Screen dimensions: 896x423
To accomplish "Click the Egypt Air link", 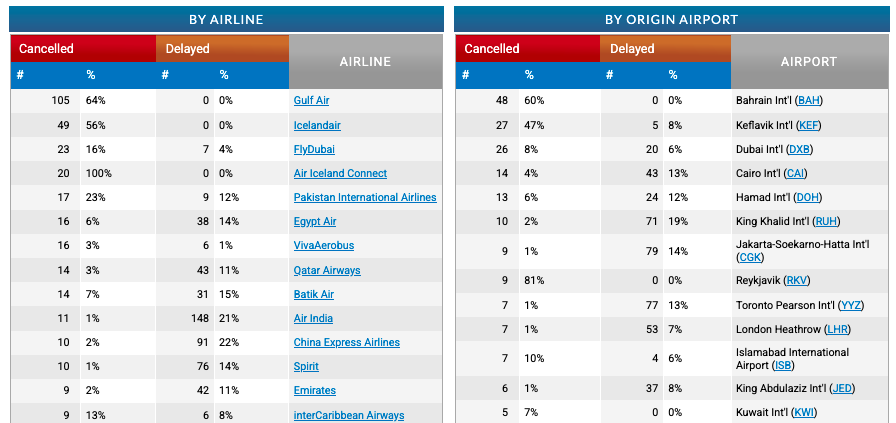I will pos(315,221).
